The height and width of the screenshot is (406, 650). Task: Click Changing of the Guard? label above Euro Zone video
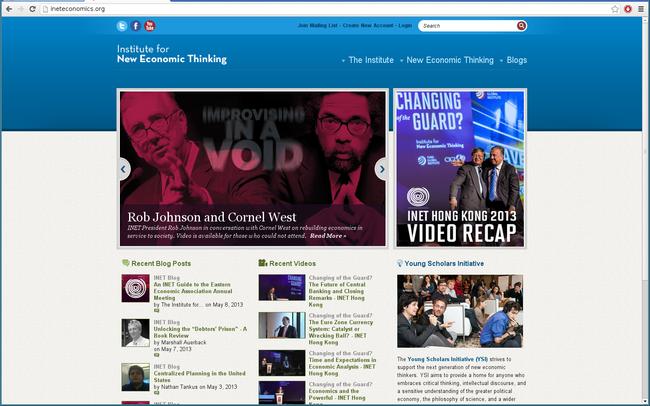click(340, 316)
